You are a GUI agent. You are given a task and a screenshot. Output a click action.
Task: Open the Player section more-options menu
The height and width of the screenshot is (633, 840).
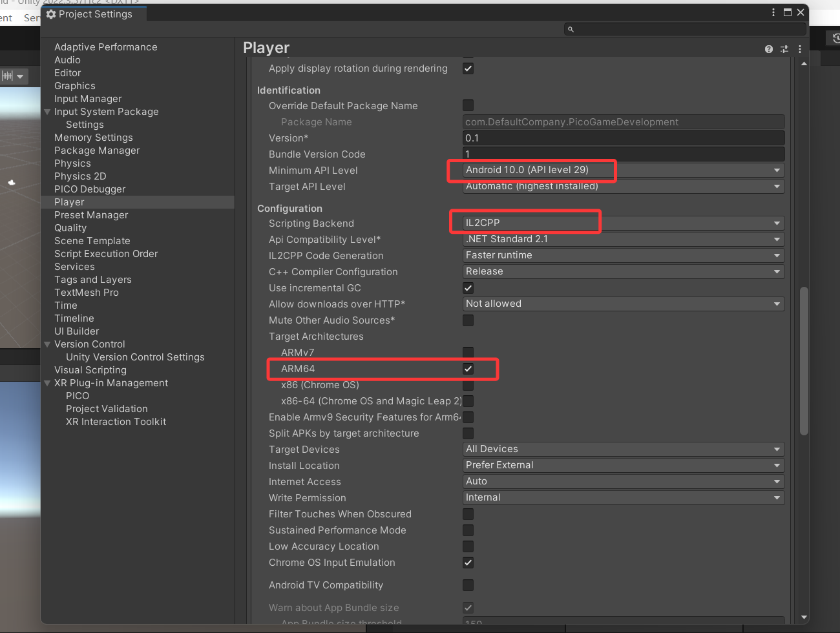(800, 49)
